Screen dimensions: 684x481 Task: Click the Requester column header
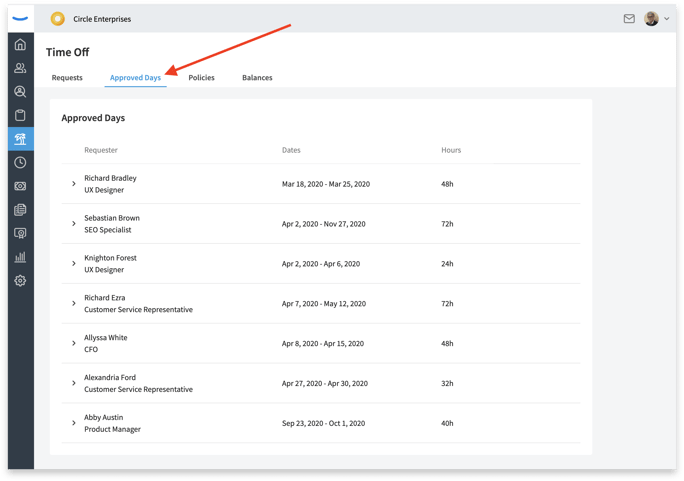tap(101, 150)
